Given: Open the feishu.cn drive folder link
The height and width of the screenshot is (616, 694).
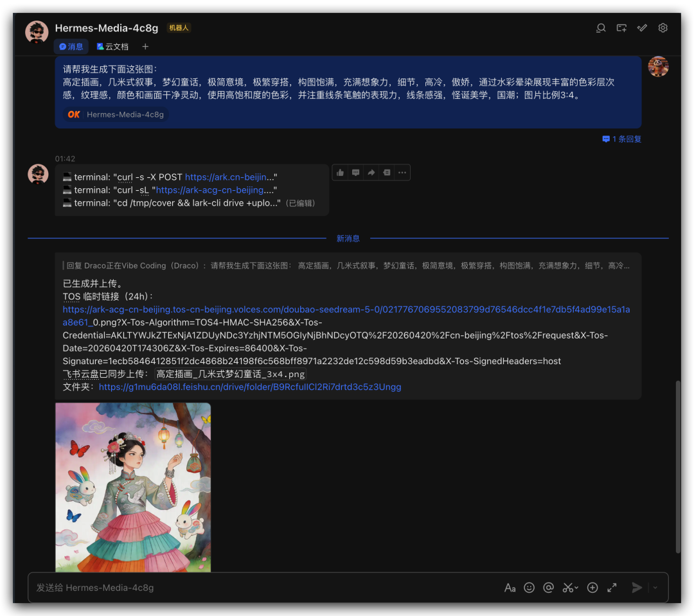Looking at the screenshot, I should (250, 387).
